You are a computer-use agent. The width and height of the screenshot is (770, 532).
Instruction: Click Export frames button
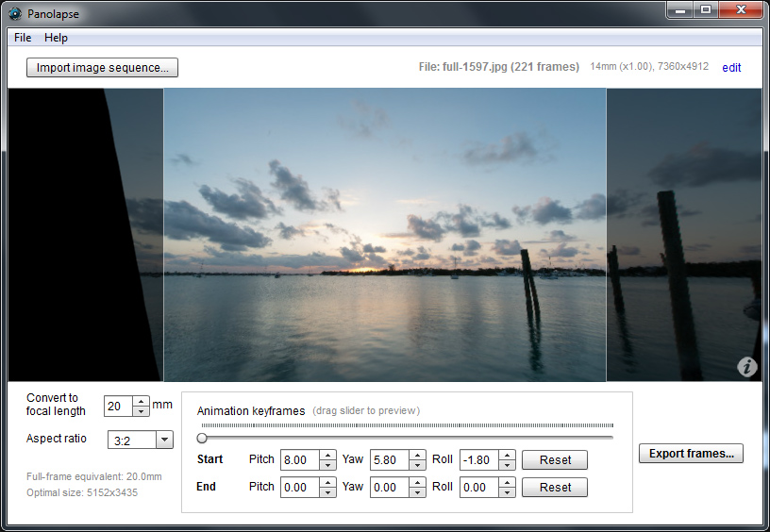pyautogui.click(x=691, y=454)
